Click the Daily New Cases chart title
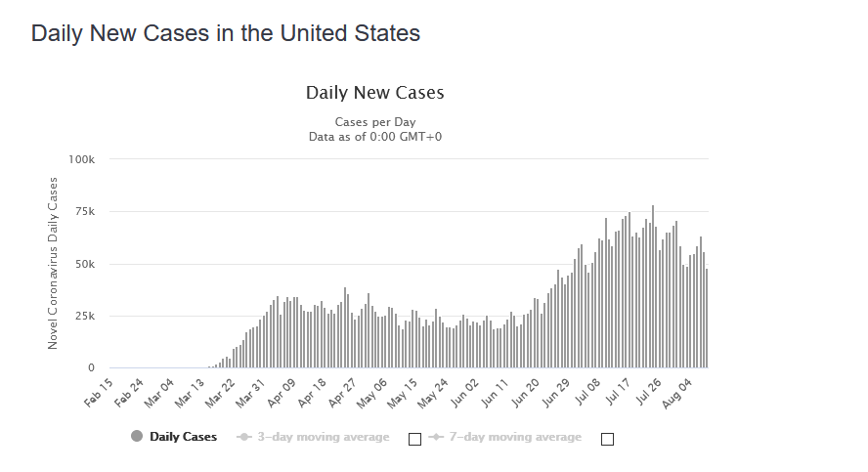Image resolution: width=868 pixels, height=472 pixels. [x=374, y=94]
